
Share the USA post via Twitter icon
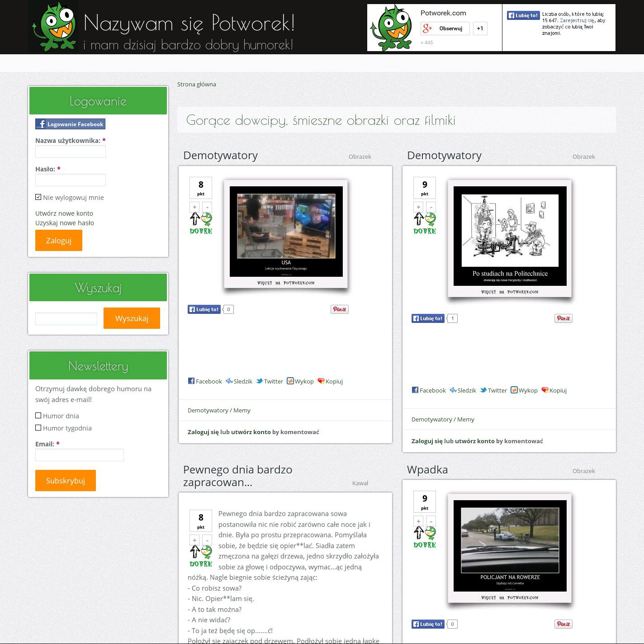(270, 381)
